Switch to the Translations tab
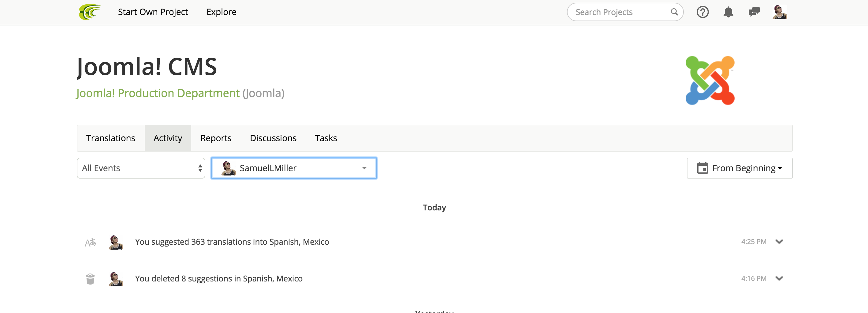868x313 pixels. 110,138
